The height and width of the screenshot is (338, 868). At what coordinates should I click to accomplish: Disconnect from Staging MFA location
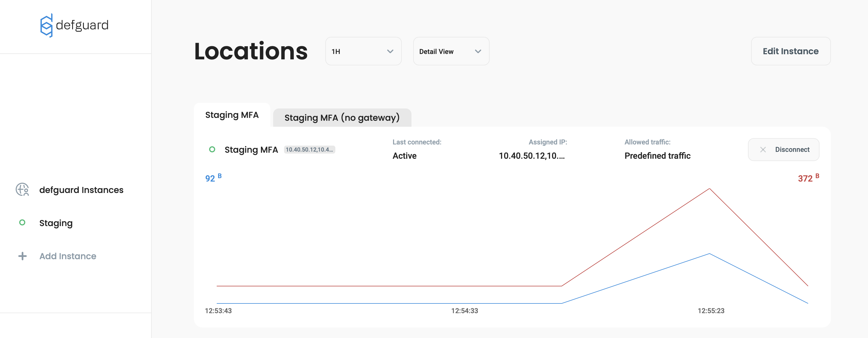pos(783,150)
